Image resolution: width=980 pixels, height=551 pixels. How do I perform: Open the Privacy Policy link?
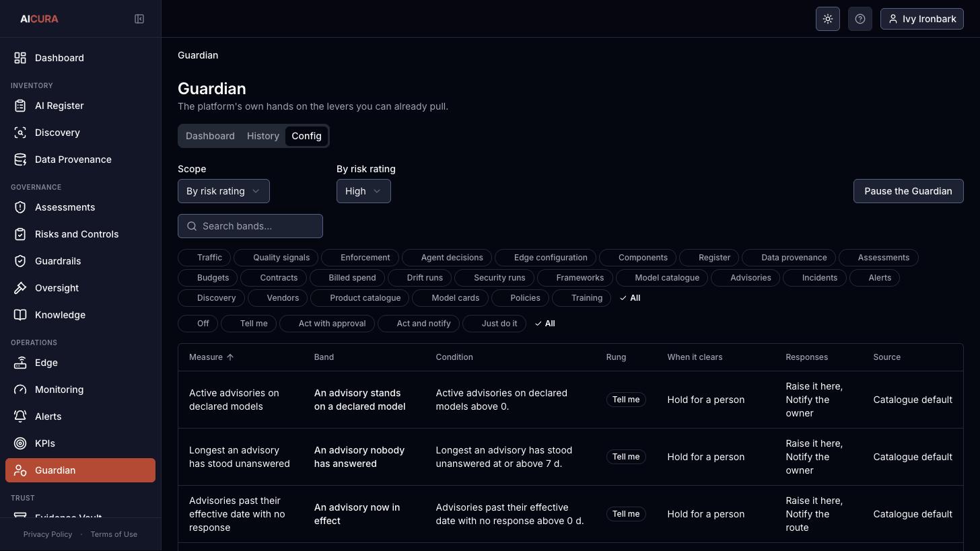[48, 534]
